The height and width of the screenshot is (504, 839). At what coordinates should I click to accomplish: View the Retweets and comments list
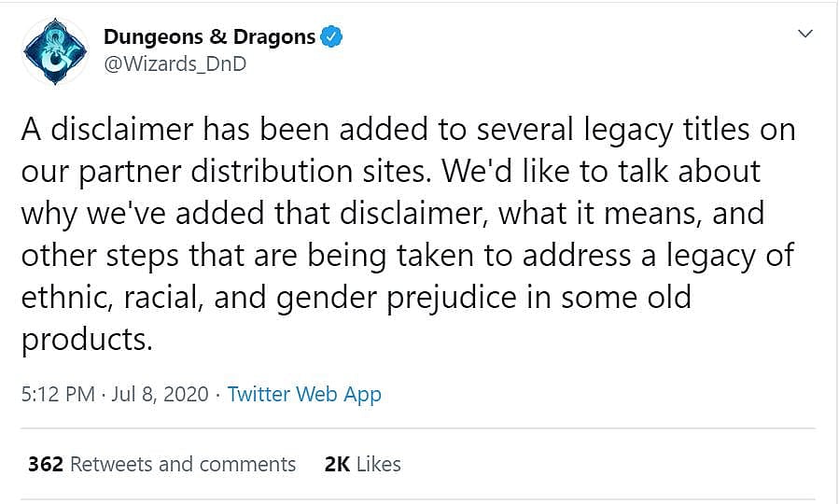183,464
